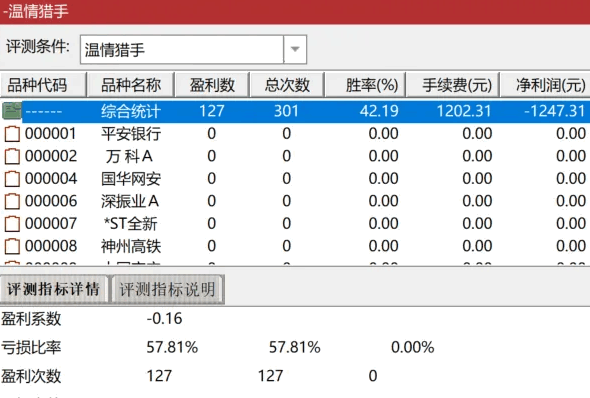
Task: Click stock code 000007
Action: tap(51, 224)
